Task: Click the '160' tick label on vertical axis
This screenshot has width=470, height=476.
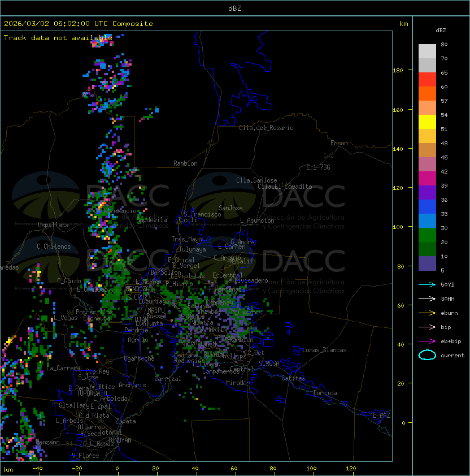Action: tap(398, 110)
